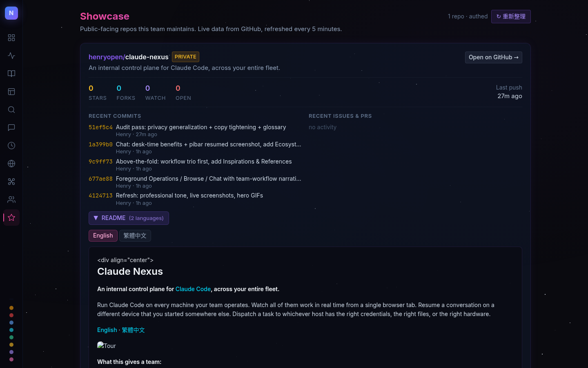The height and width of the screenshot is (368, 588).
Task: Click the 0 STARS stat
Action: 98,92
